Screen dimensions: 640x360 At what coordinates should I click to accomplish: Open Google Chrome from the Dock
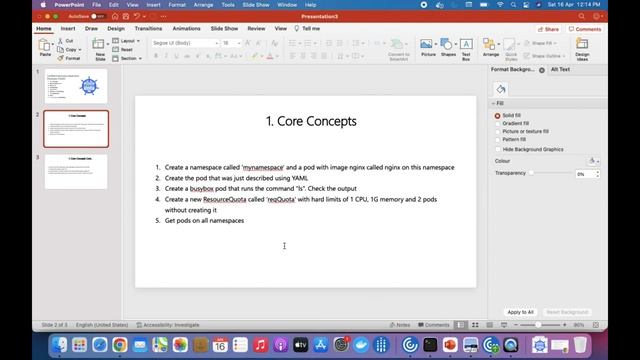tap(120, 345)
